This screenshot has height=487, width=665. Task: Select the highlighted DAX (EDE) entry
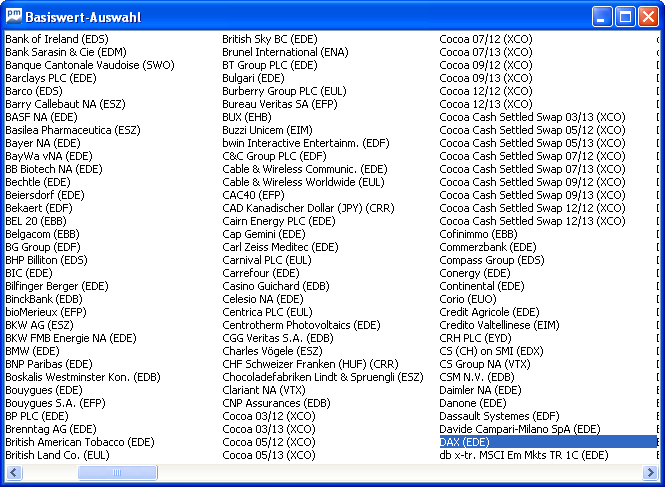(x=465, y=442)
